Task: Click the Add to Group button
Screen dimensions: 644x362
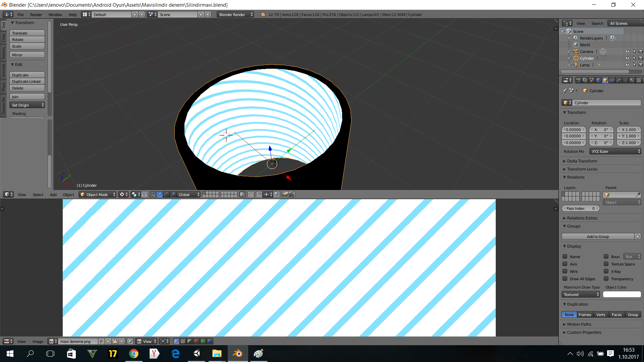Action: click(x=598, y=236)
